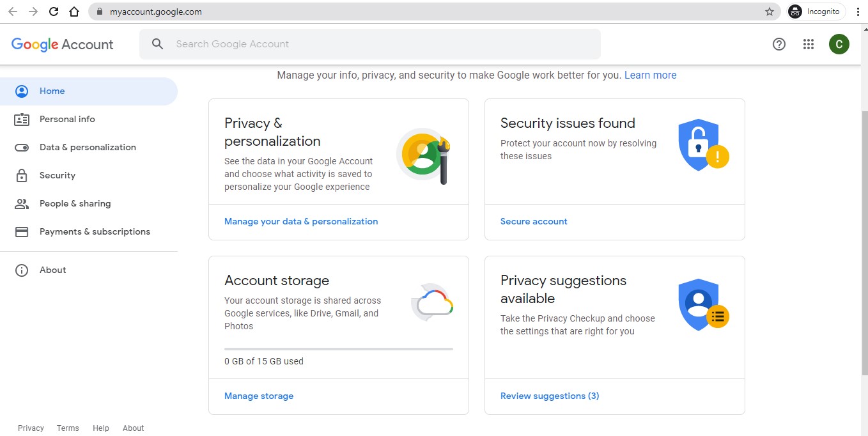
Task: Click the Manage storage link
Action: tap(259, 396)
